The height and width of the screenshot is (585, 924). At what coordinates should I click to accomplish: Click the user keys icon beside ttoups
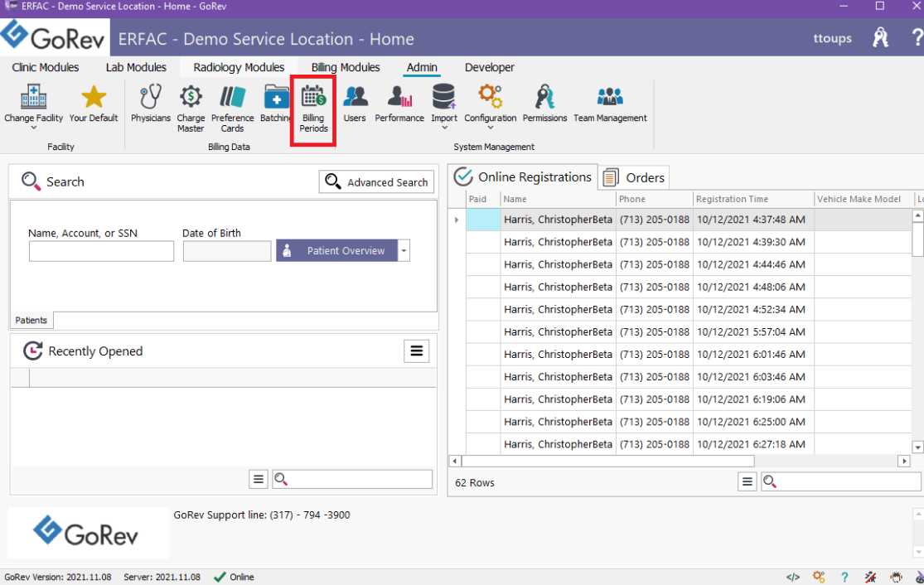(880, 38)
